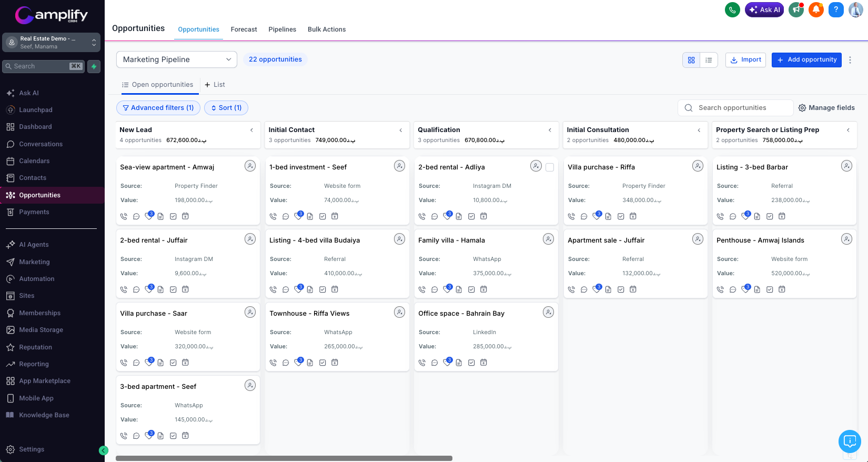Click Manage fields
Image resolution: width=868 pixels, height=462 pixels.
tap(826, 108)
